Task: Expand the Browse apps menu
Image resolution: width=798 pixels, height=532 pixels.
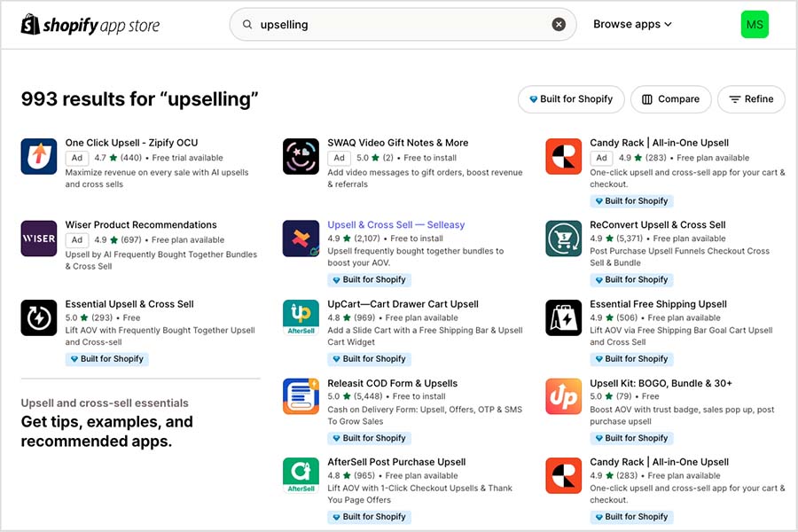Action: tap(632, 25)
